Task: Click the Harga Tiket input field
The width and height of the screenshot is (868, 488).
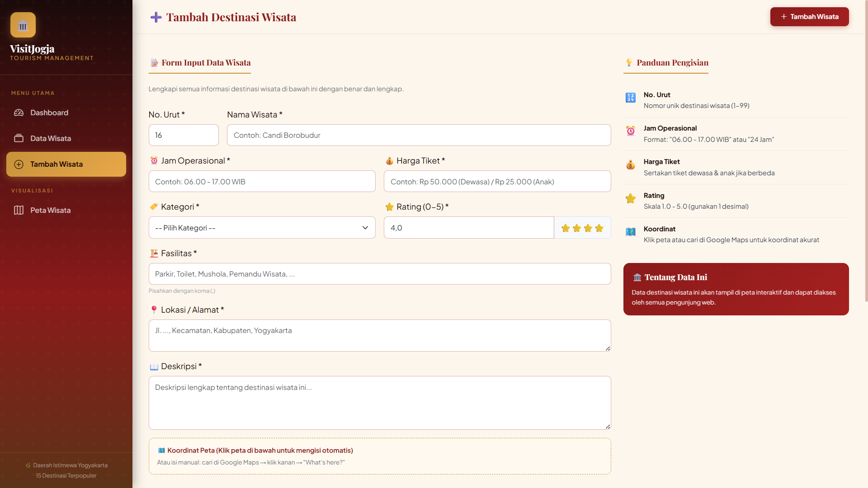Action: pyautogui.click(x=497, y=181)
